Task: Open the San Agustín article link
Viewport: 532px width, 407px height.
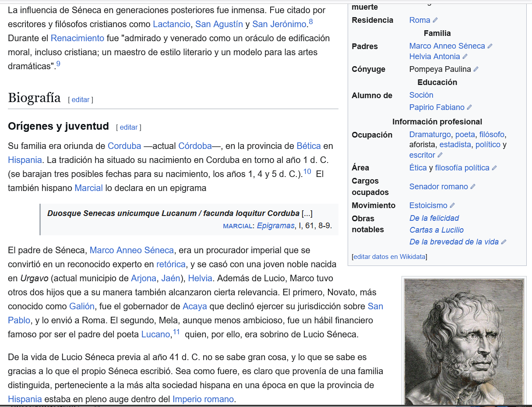Action: (219, 24)
